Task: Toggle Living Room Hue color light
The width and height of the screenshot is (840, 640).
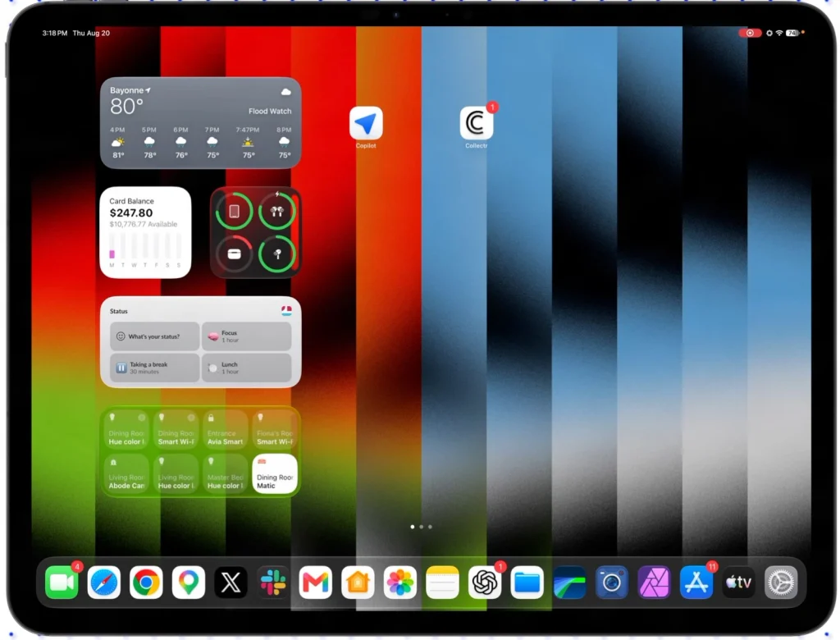Action: pyautogui.click(x=176, y=473)
